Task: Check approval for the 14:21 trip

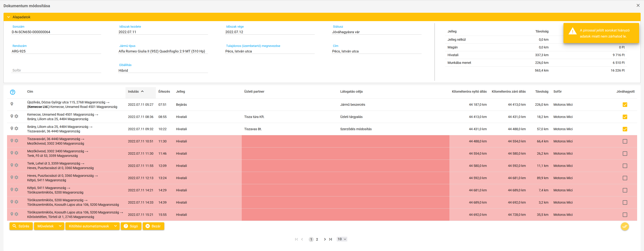Action: [x=625, y=190]
